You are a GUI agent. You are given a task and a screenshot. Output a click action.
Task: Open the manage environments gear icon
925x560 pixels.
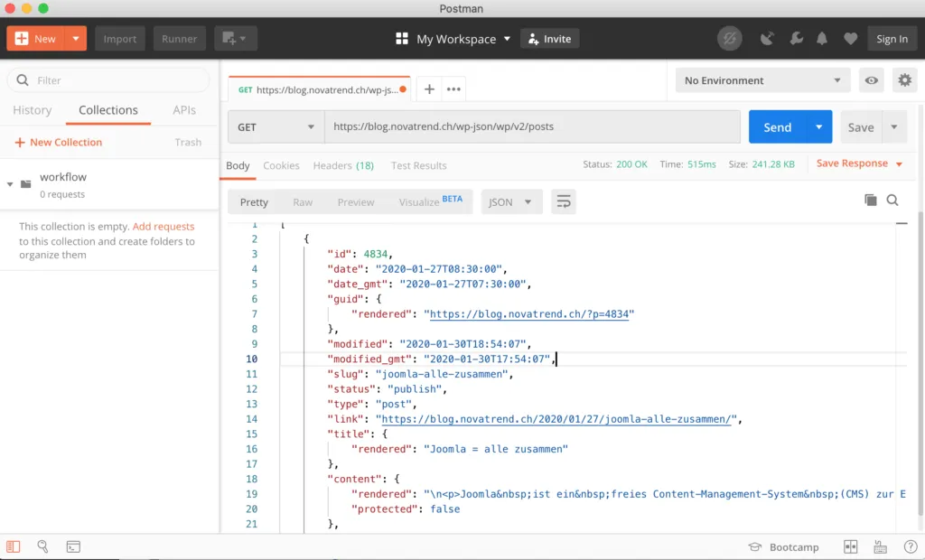pyautogui.click(x=904, y=80)
